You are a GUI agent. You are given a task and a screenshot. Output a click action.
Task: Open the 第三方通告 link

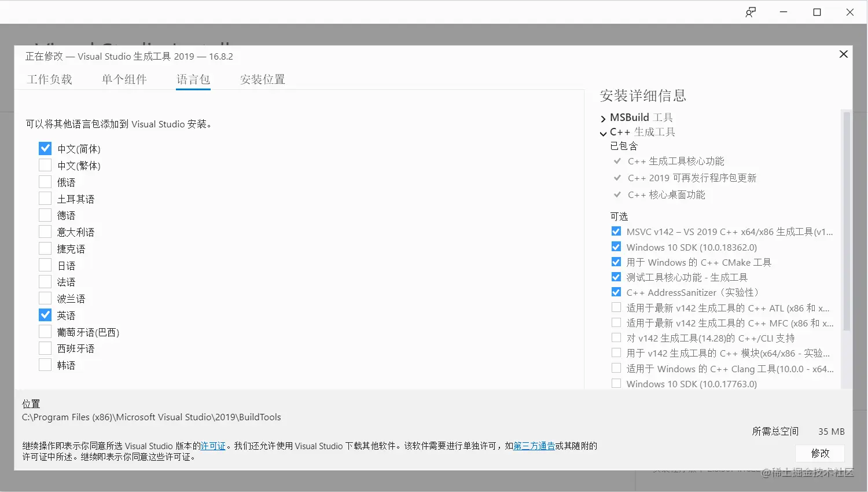(534, 446)
